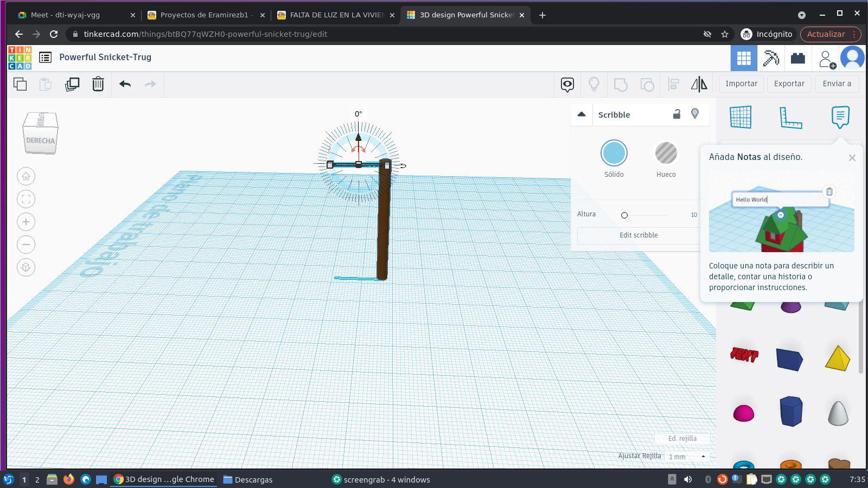This screenshot has width=868, height=488.
Task: Click the Exportar button
Action: (x=789, y=84)
